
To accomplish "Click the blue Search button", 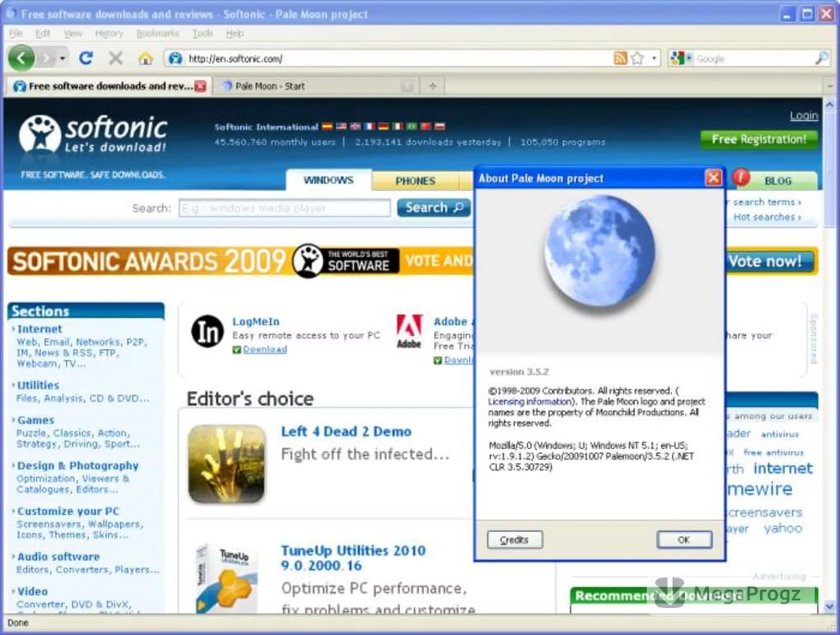I will (x=434, y=208).
